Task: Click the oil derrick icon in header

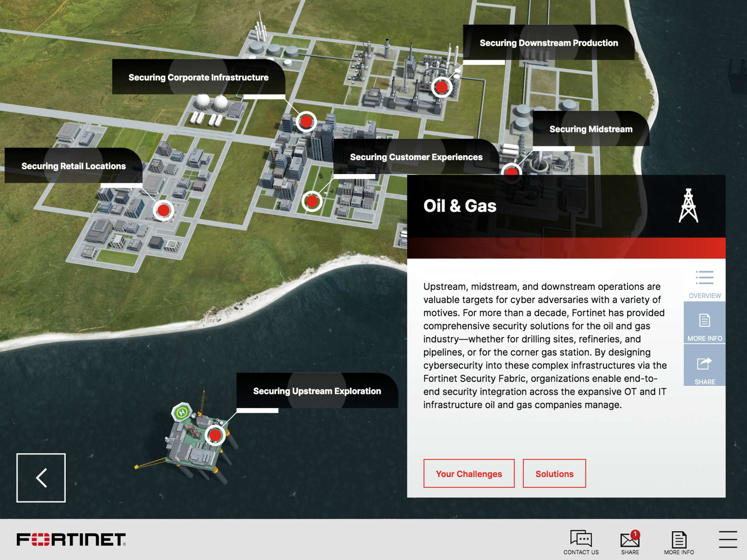Action: [688, 205]
